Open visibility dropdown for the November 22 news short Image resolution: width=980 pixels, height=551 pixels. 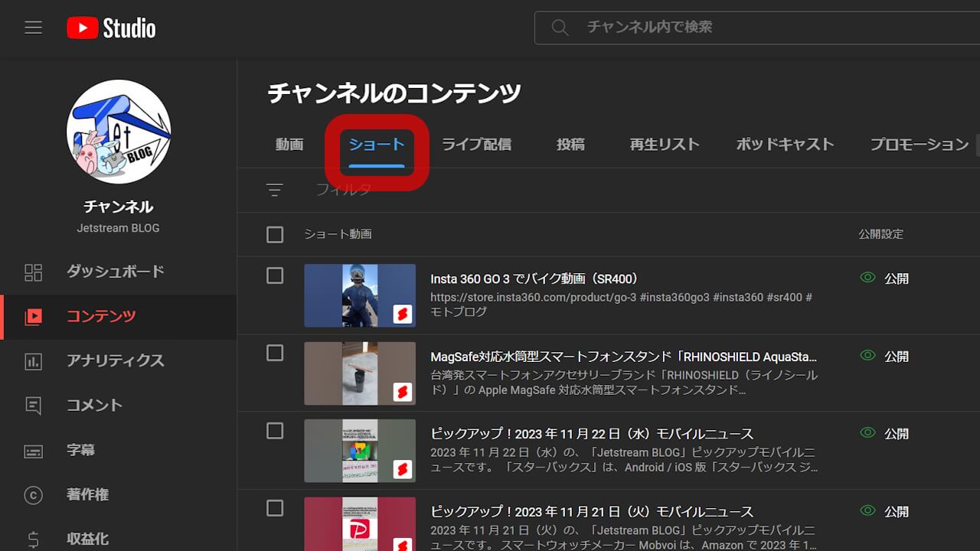(x=884, y=433)
